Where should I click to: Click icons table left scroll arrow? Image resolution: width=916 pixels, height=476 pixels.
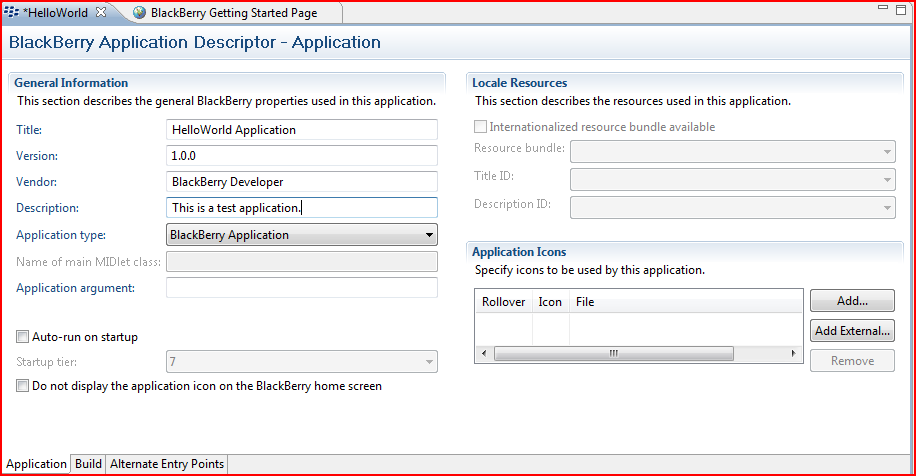(484, 353)
